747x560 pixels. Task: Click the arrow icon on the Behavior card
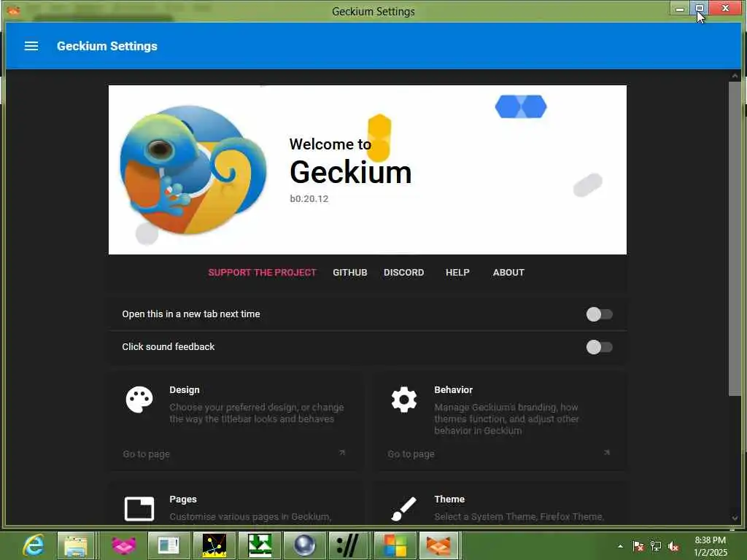606,452
